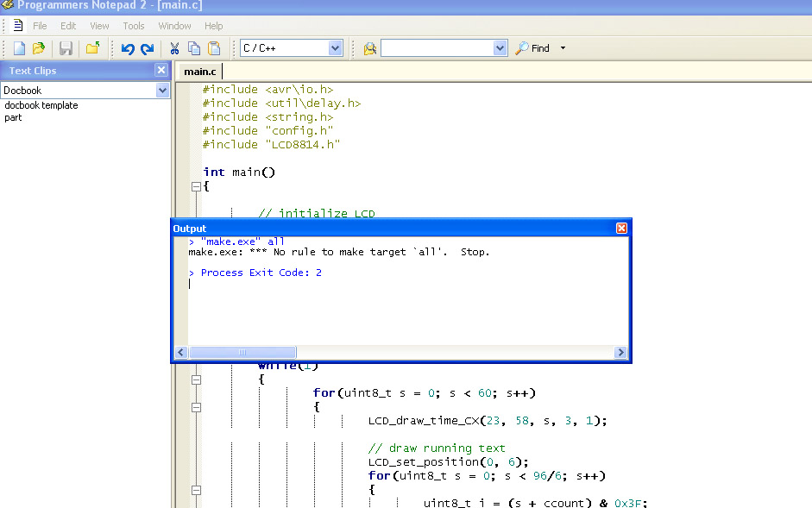Click the Copy icon in toolbar

tap(194, 48)
